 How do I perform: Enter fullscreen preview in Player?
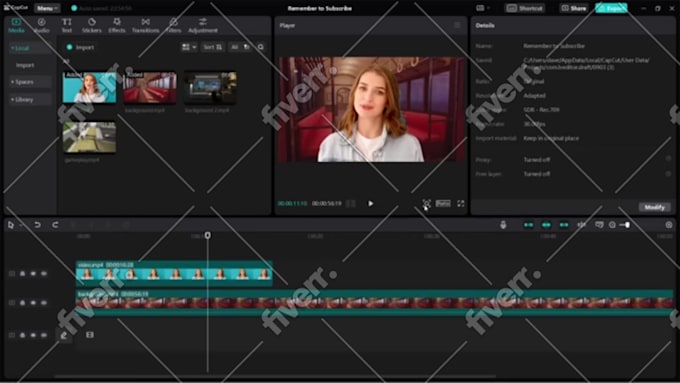(461, 203)
